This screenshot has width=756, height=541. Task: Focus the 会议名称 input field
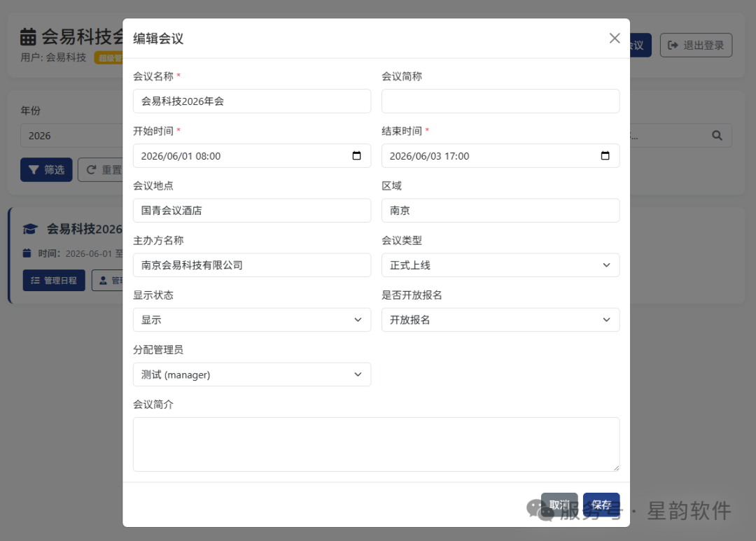click(252, 101)
